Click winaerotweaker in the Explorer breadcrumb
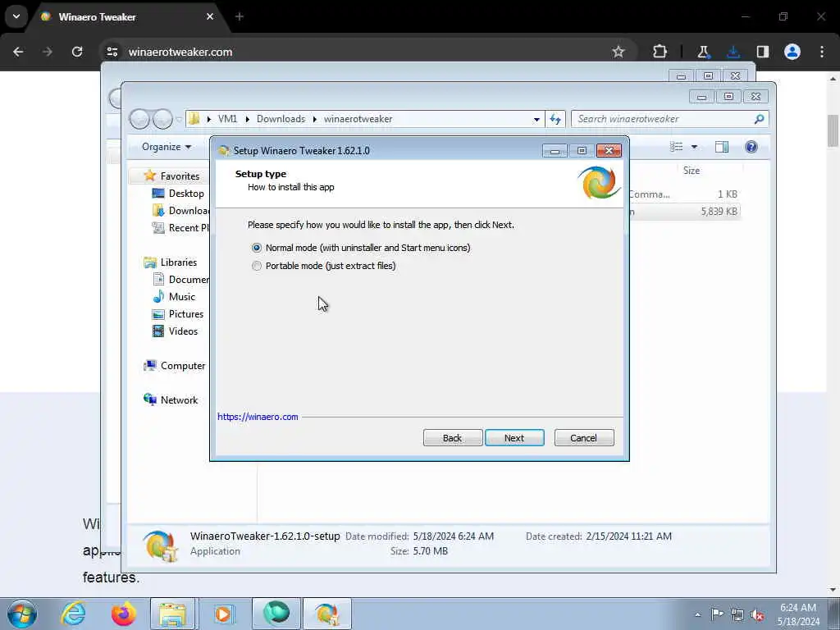Viewport: 840px width, 630px height. pyautogui.click(x=358, y=119)
